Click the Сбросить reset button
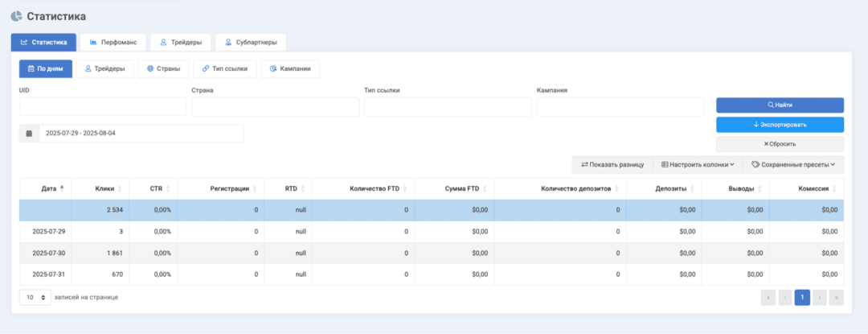Image resolution: width=868 pixels, height=334 pixels. (780, 144)
